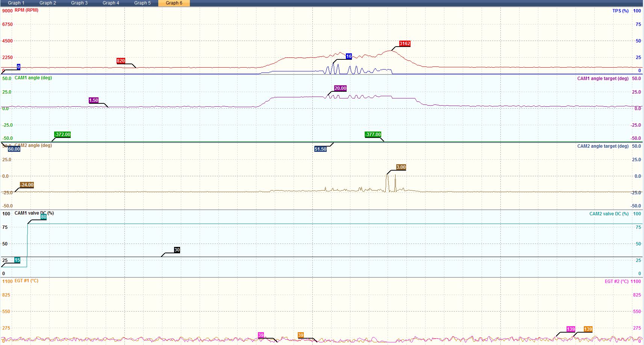Screen dimensions: 644x345
Task: Select the teal 80 valve DC marker
Action: pos(44,217)
